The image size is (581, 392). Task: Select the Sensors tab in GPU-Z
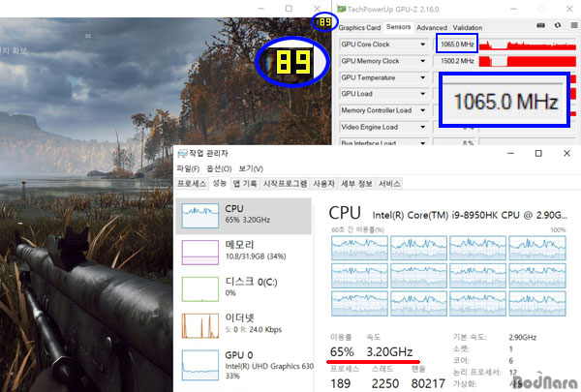pos(398,27)
